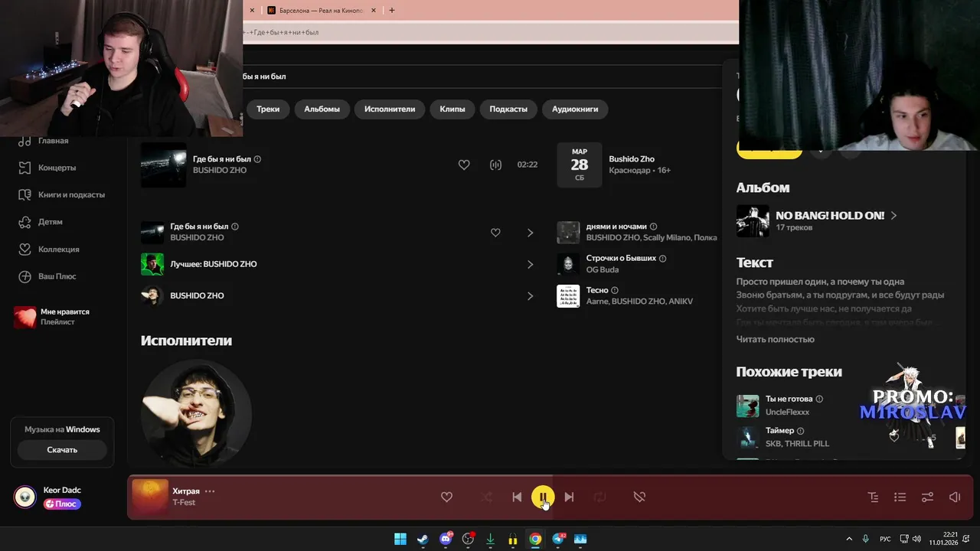Open the three-dot menu next to Хитрая
Viewport: 980px width, 551px height.
pos(210,491)
